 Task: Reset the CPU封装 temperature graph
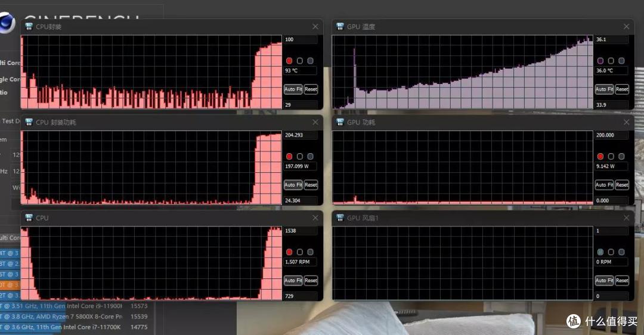click(311, 89)
